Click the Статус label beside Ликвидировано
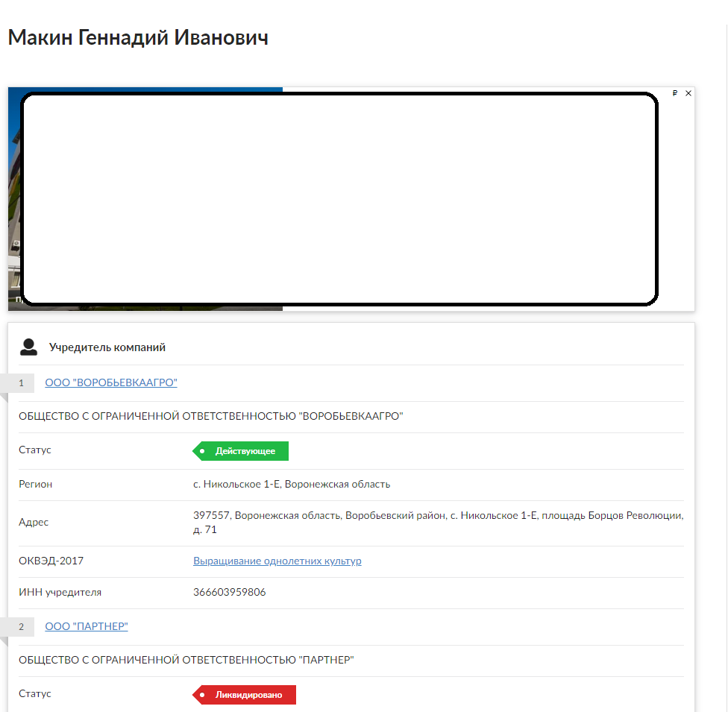728x712 pixels. click(35, 693)
